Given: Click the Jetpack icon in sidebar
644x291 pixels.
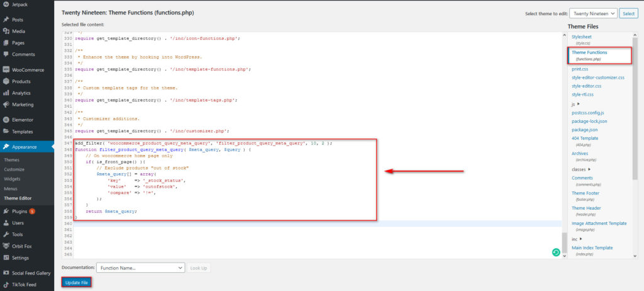Looking at the screenshot, I should coord(6,4).
